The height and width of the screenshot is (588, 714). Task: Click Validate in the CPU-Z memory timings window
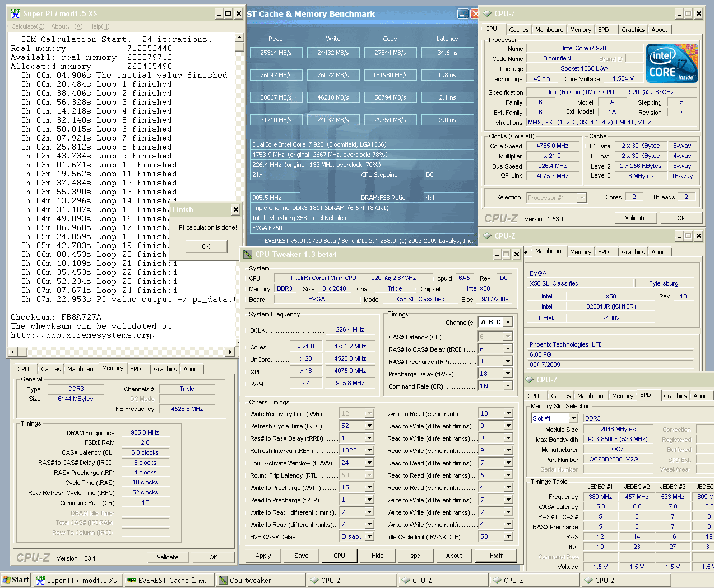(168, 557)
